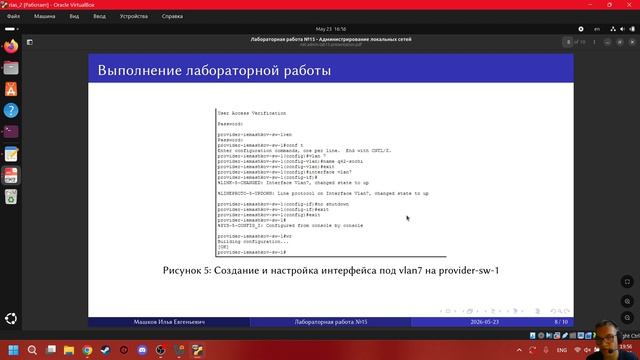Open the Ввод menu in VirtualBox
640x360 pixels.
tap(99, 16)
